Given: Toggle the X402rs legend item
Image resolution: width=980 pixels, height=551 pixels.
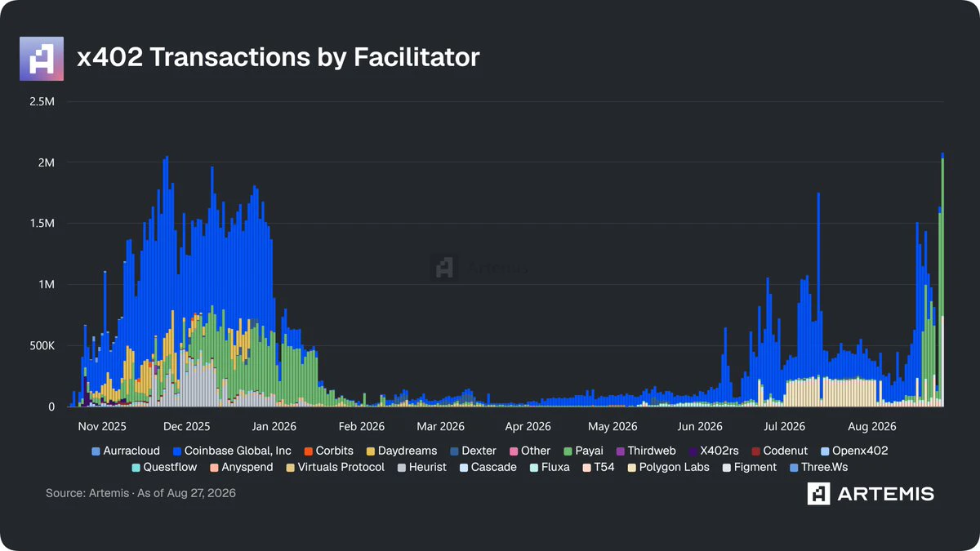Looking at the screenshot, I should click(714, 451).
